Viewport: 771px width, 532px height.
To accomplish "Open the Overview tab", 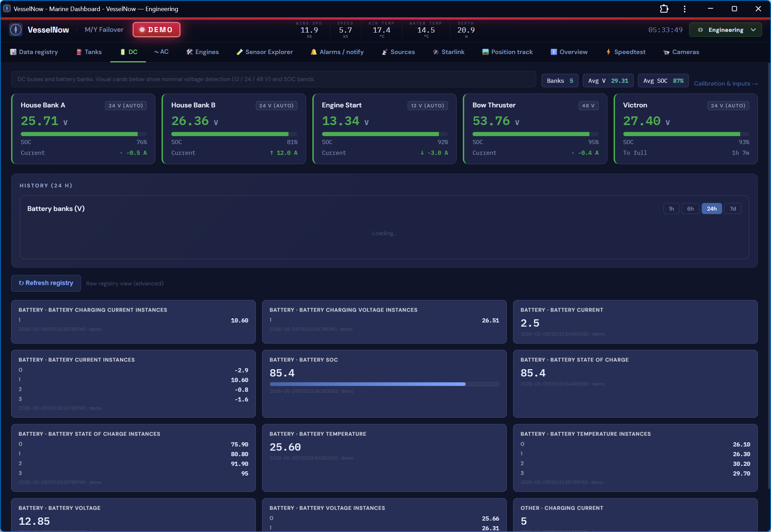I will click(569, 52).
